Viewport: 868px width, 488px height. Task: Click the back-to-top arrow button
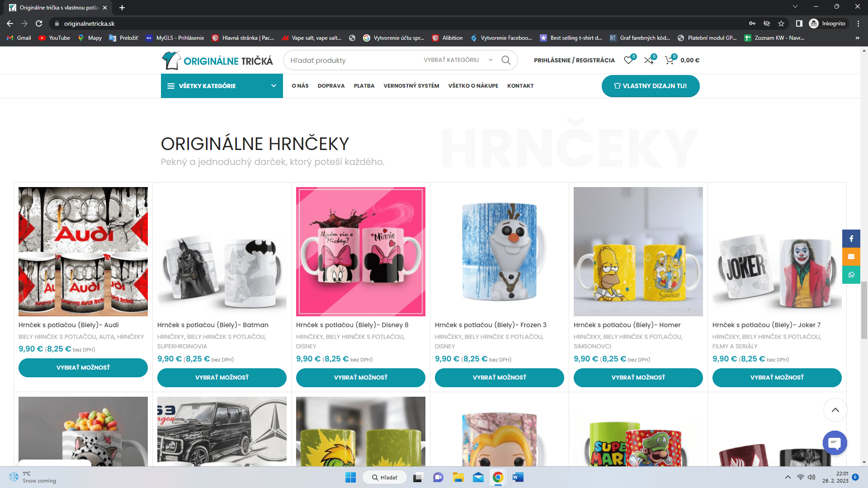pos(835,410)
